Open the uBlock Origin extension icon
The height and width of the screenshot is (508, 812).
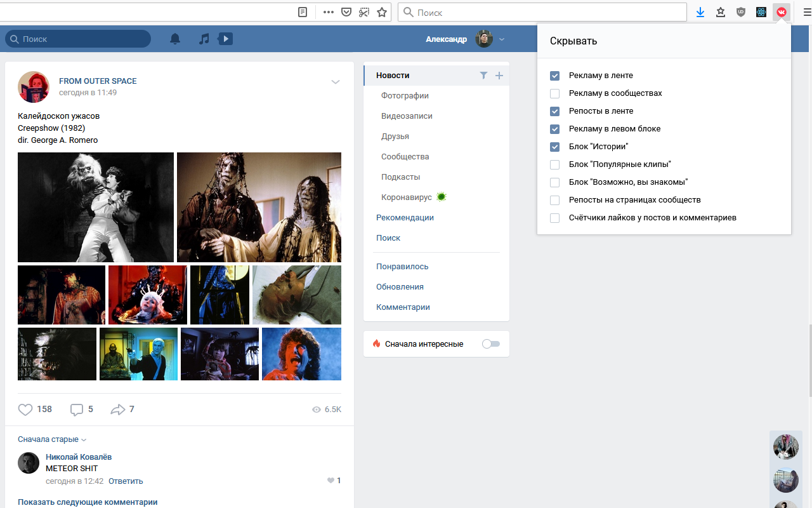pyautogui.click(x=741, y=12)
